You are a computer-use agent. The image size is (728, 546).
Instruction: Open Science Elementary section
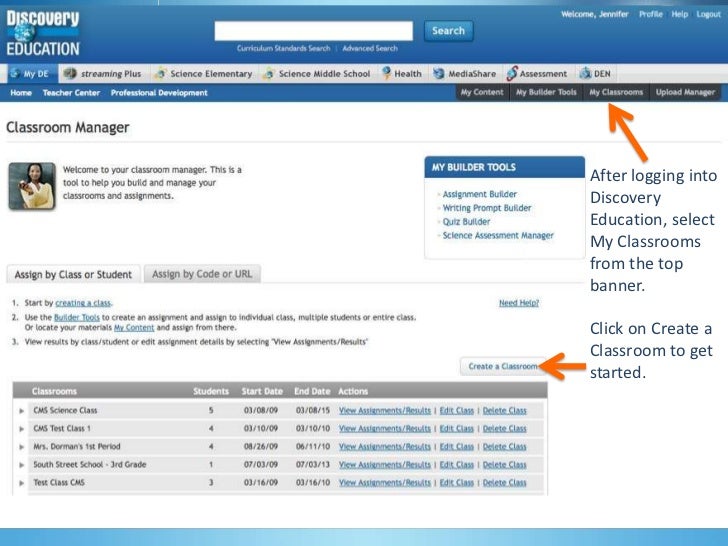[204, 73]
